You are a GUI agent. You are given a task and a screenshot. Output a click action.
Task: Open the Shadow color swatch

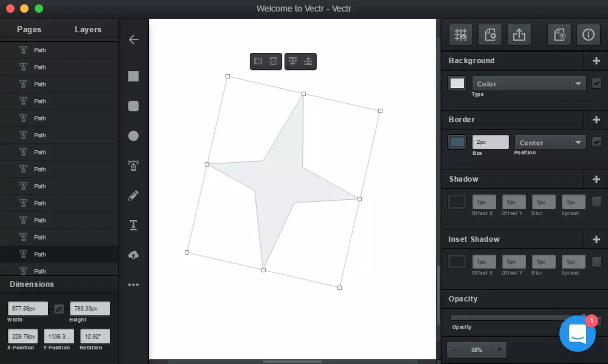(457, 202)
